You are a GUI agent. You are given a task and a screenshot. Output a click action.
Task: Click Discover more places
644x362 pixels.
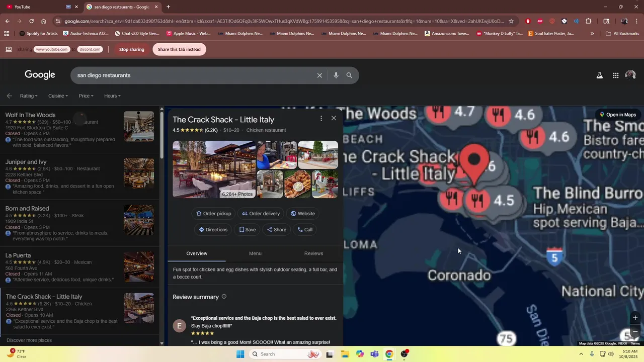pyautogui.click(x=29, y=340)
